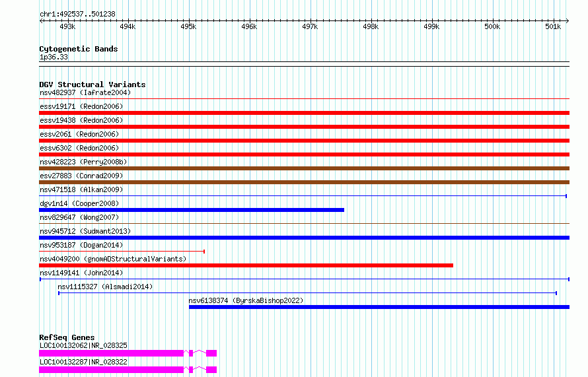The width and height of the screenshot is (588, 377).
Task: Open nsv829647 (Wong2007) variant label
Action: coord(79,217)
